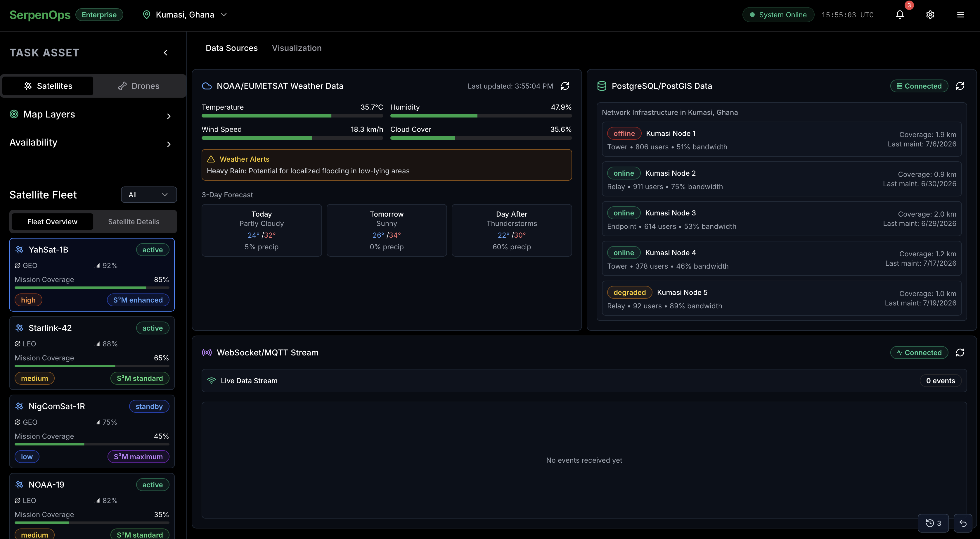This screenshot has height=539, width=980.
Task: Open Kumasi Node 2 row
Action: [x=781, y=179]
